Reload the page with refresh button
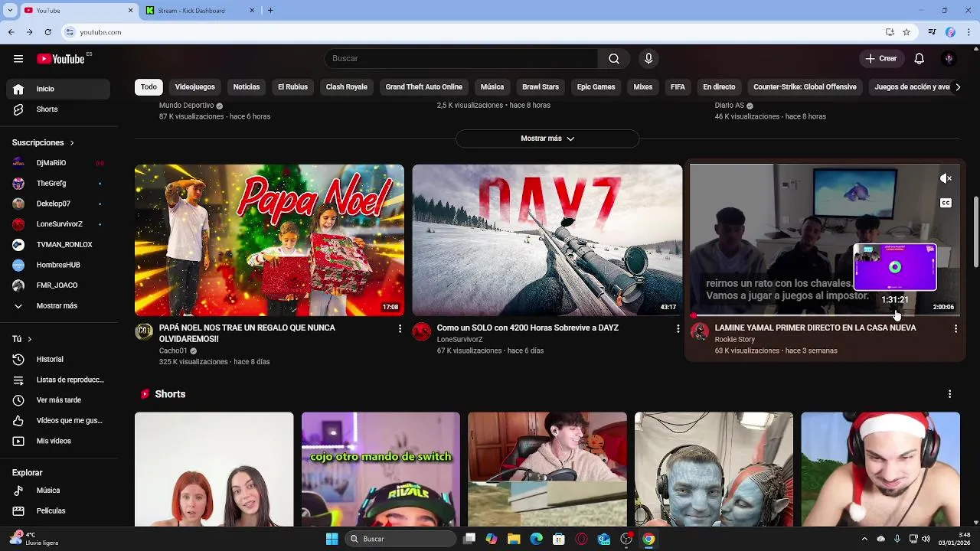The height and width of the screenshot is (551, 980). point(47,32)
